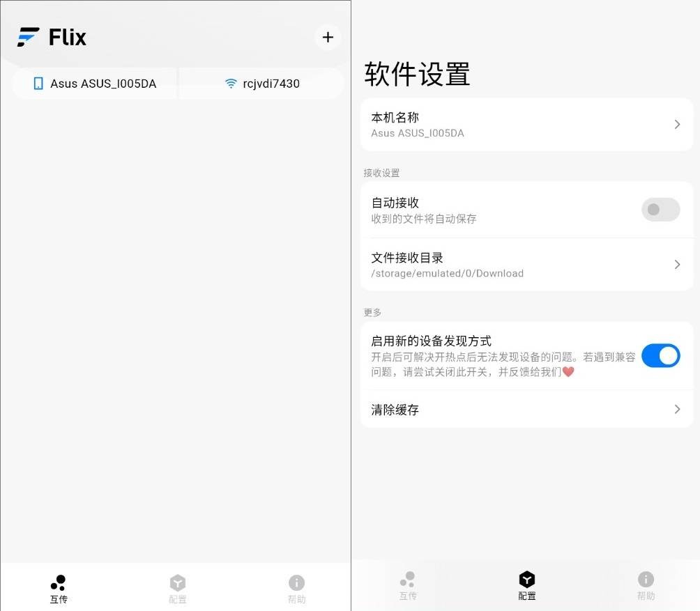Click the Flix logo icon
Image resolution: width=700 pixels, height=611 pixels.
28,37
